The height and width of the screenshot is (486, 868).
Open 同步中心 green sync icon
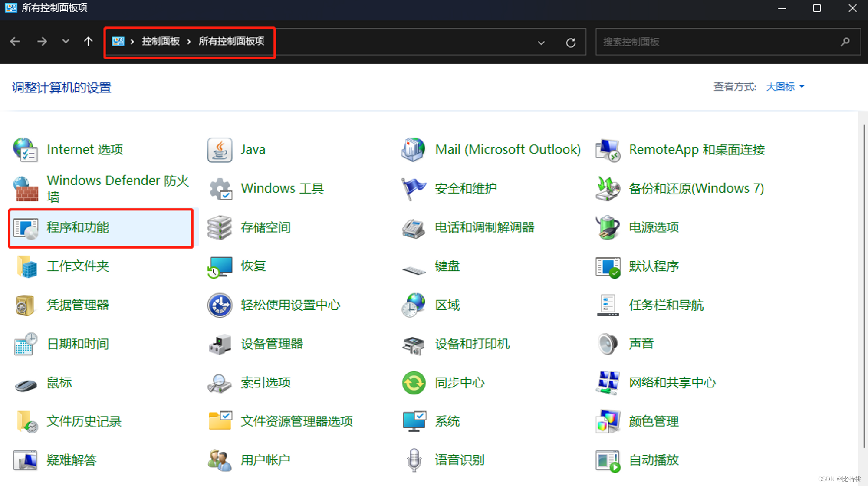click(414, 383)
